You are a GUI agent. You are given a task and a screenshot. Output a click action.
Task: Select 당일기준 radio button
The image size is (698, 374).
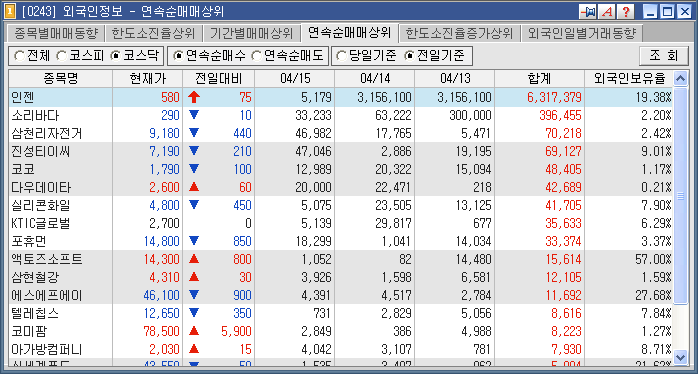pyautogui.click(x=342, y=56)
